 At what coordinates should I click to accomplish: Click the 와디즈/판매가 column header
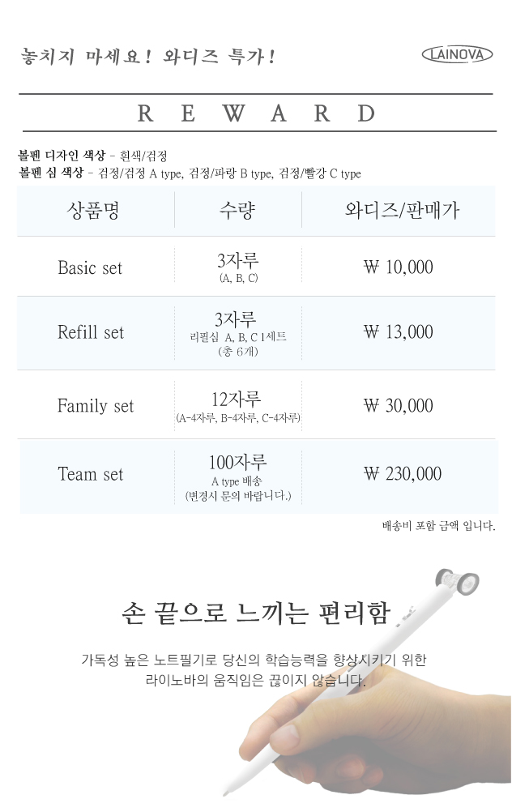(403, 210)
